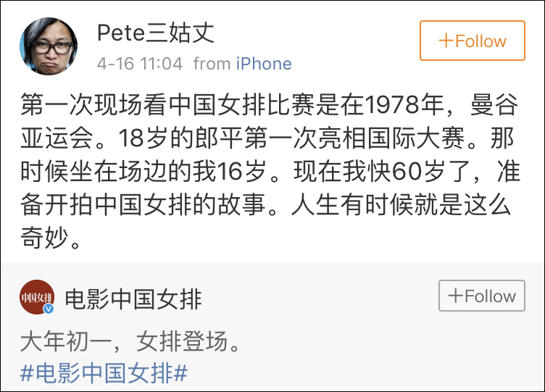Click the word "from" before iPhone
This screenshot has width=545, height=392.
click(212, 64)
